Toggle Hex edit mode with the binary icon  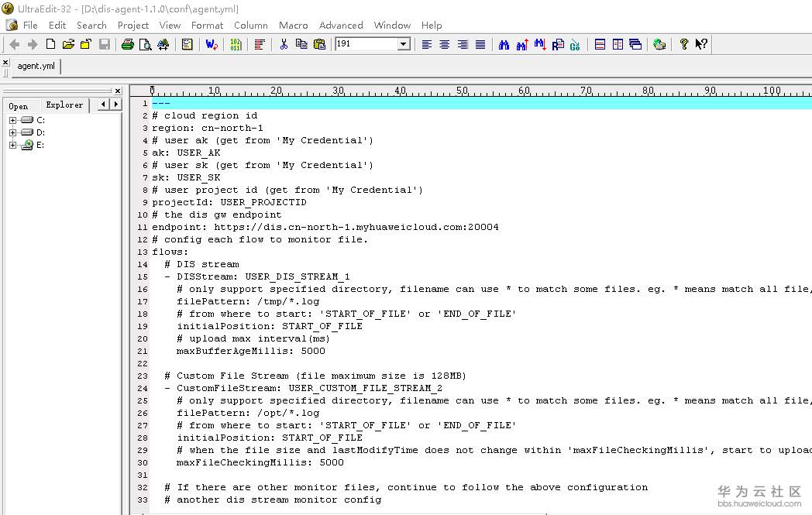[x=236, y=44]
